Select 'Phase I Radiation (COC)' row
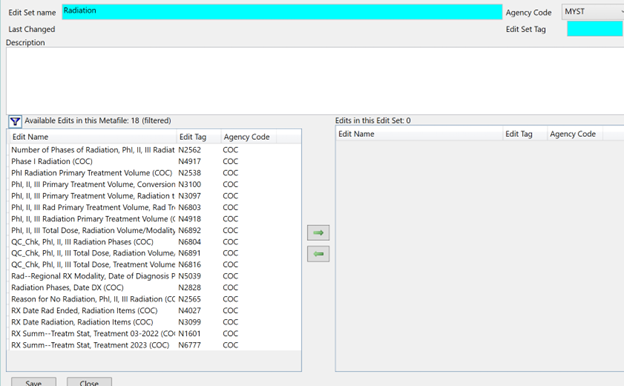The image size is (624, 386). (x=154, y=162)
